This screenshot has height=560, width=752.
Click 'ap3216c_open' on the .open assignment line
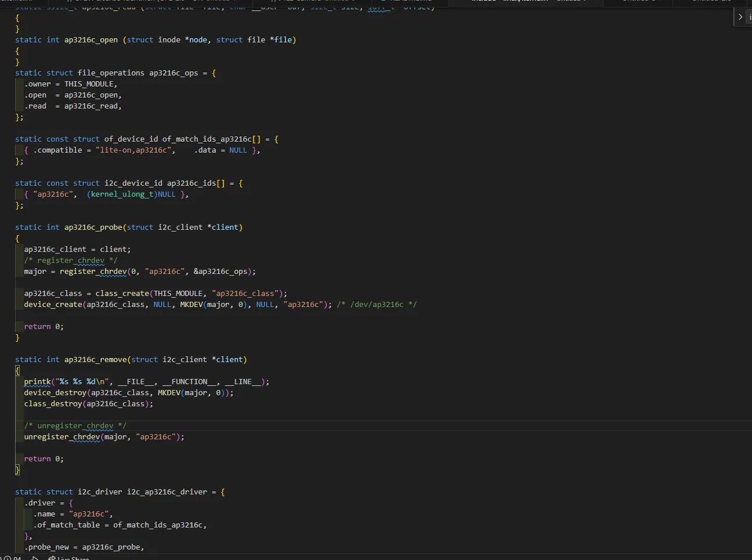(x=91, y=95)
